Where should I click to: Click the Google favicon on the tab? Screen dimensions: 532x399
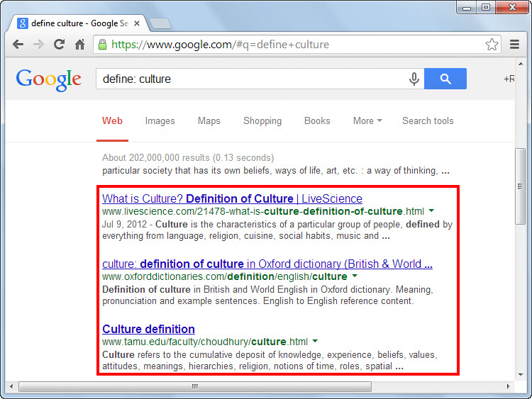[23, 23]
